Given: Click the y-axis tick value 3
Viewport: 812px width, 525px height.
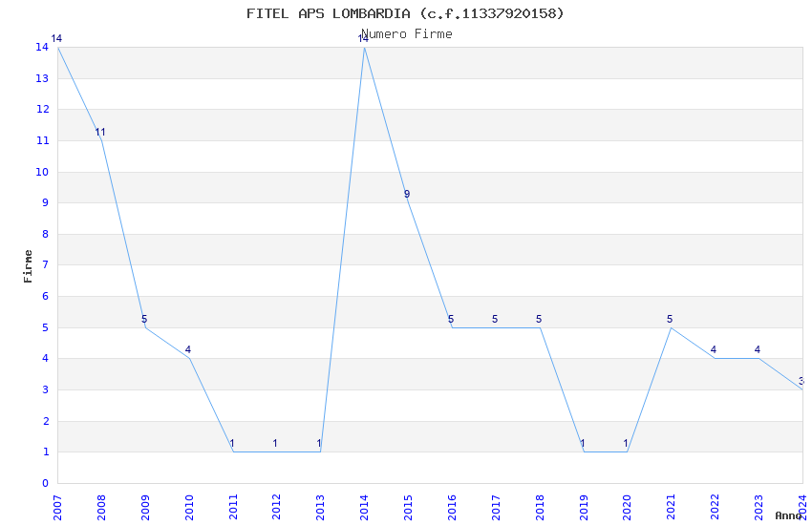Looking at the screenshot, I should point(46,389).
